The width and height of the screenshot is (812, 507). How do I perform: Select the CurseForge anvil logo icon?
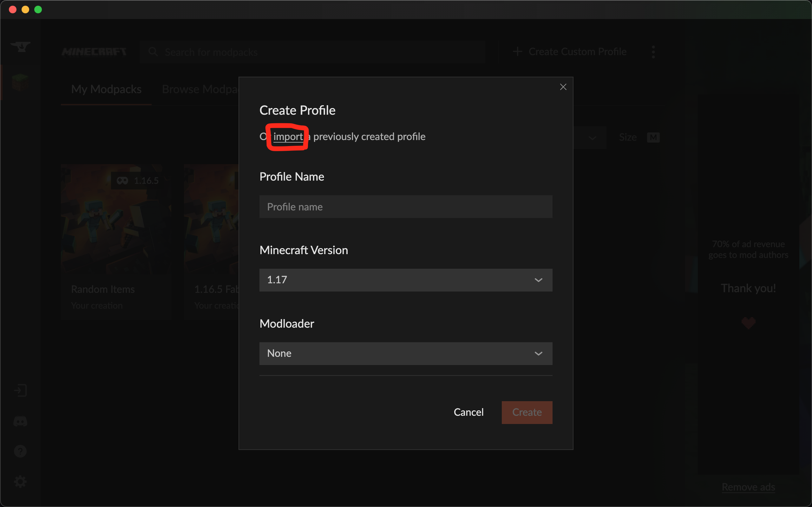(21, 47)
